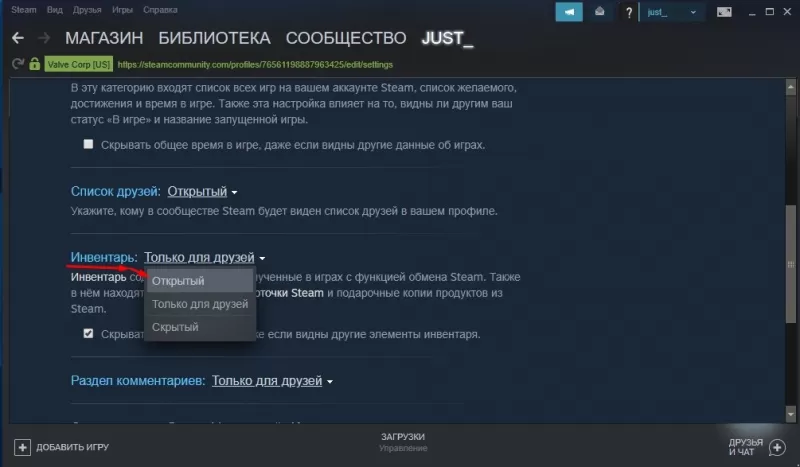
Task: Open the announcements megaphone icon
Action: pos(569,12)
